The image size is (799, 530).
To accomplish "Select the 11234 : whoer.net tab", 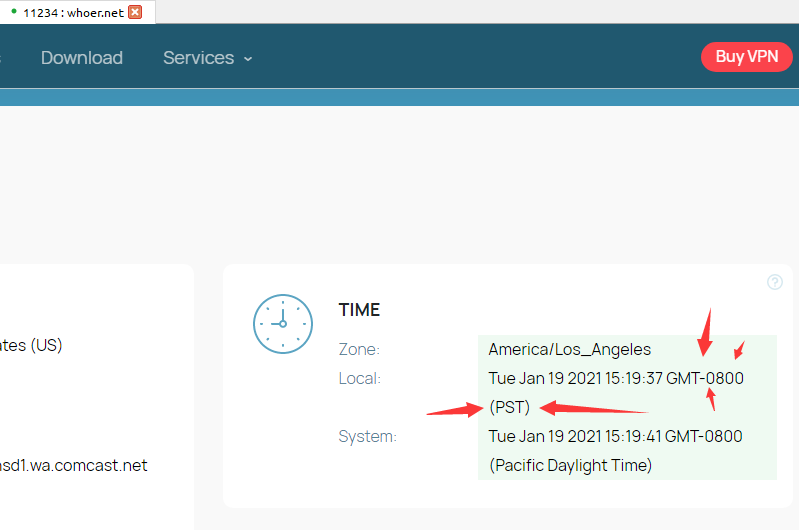I will 73,12.
